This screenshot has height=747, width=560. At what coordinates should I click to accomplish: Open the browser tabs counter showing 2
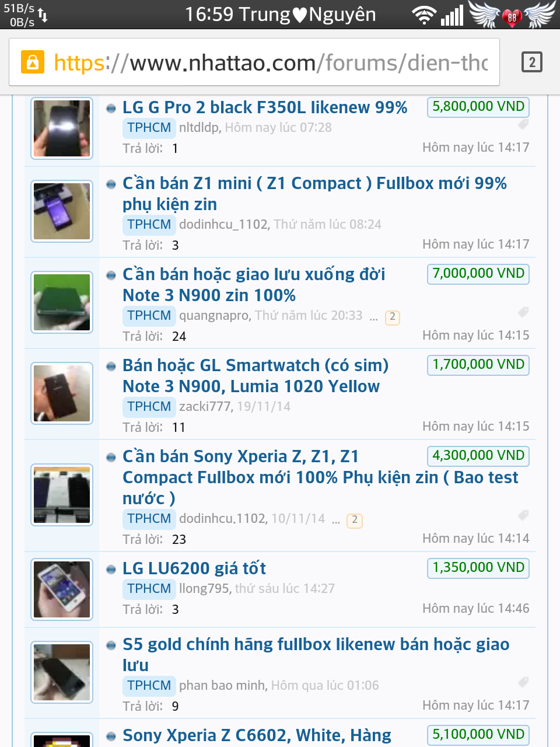tap(531, 62)
